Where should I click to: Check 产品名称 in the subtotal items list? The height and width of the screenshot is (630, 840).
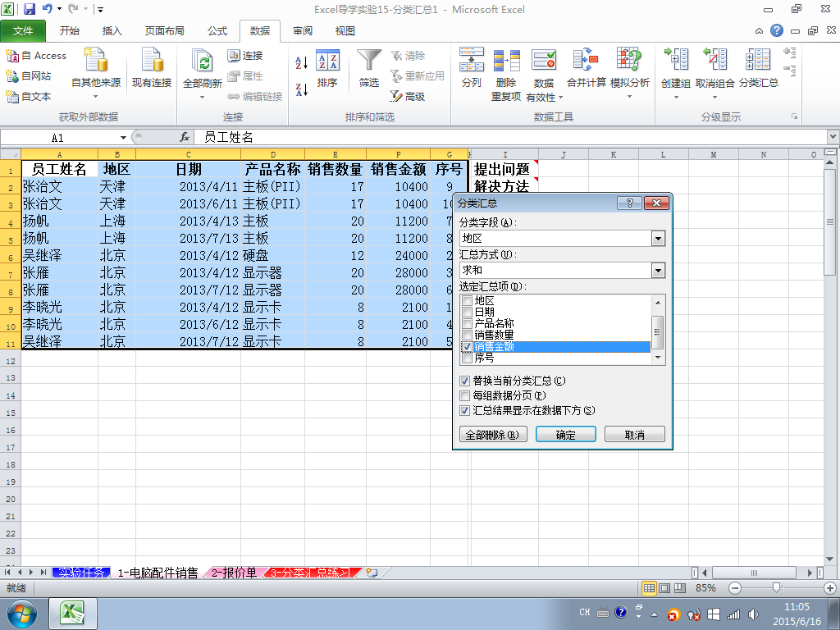click(x=467, y=323)
